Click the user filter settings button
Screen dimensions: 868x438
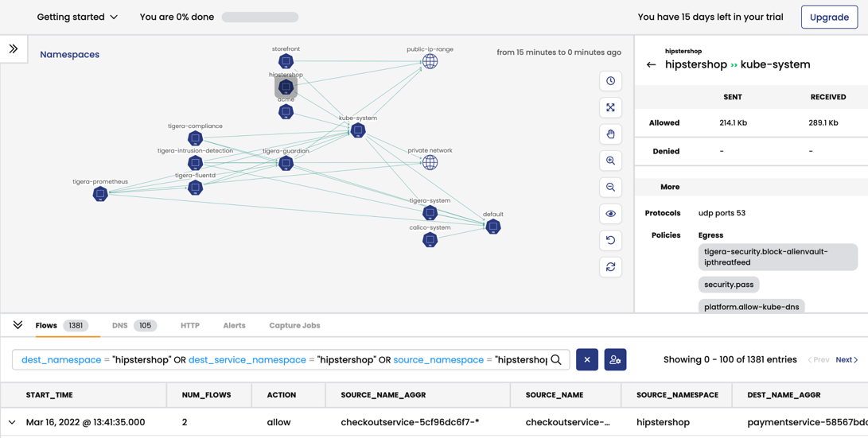(x=615, y=360)
